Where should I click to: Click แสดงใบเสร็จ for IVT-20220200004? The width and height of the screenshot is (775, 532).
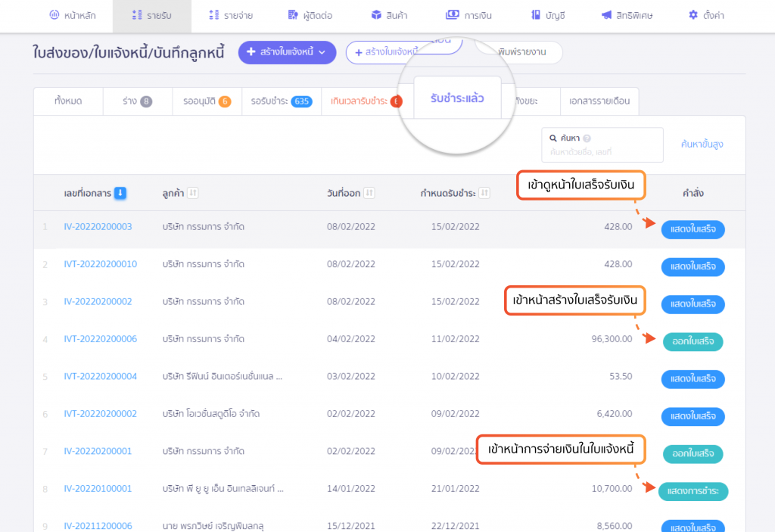[693, 379]
